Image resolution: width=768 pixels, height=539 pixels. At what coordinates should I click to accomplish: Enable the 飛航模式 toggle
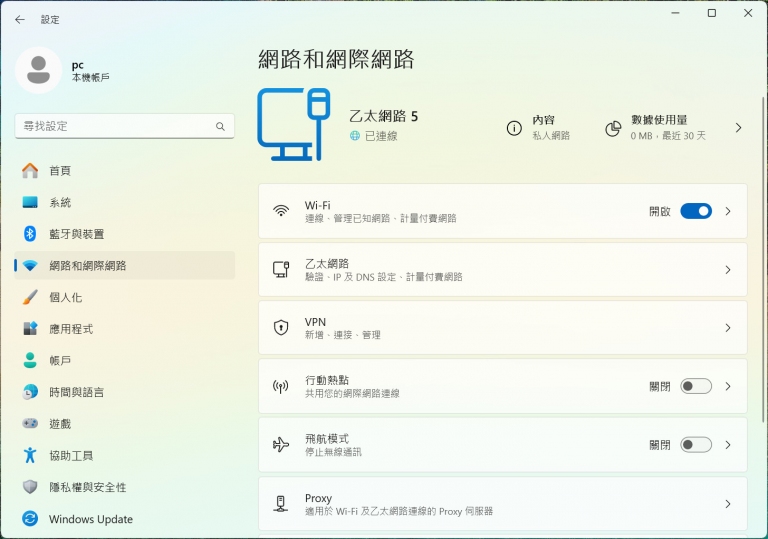pos(696,445)
